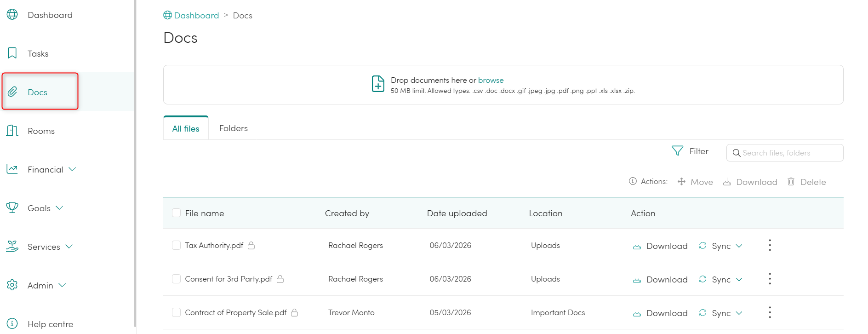The image size is (868, 334).
Task: Tick the select-all checkbox beside File name
Action: [x=176, y=213]
